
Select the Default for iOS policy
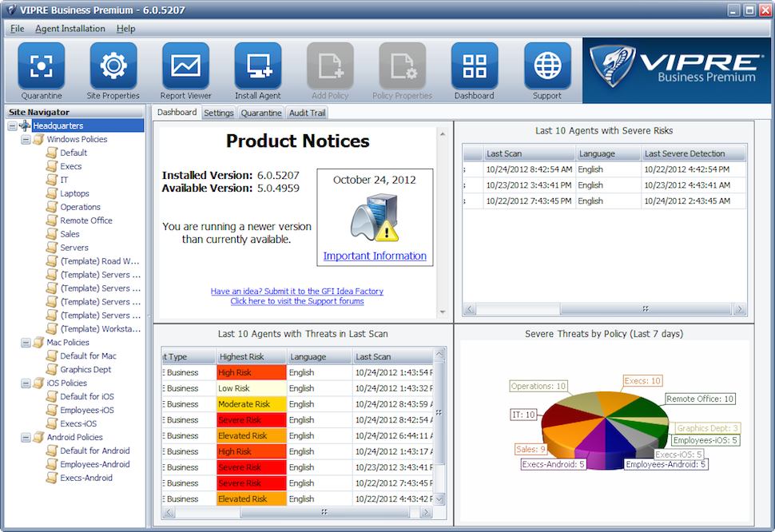tap(87, 397)
